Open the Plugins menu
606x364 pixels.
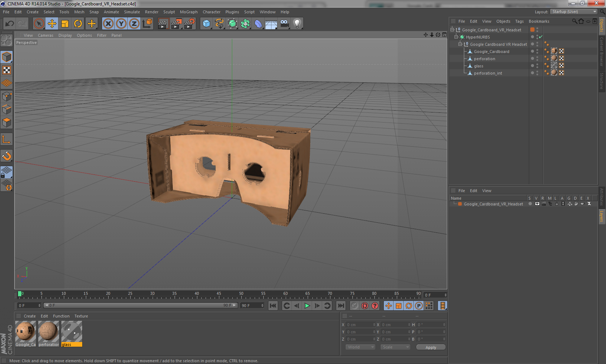click(232, 12)
